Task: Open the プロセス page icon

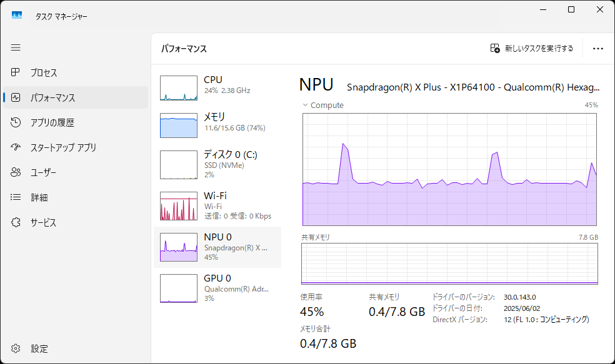Action: point(16,73)
